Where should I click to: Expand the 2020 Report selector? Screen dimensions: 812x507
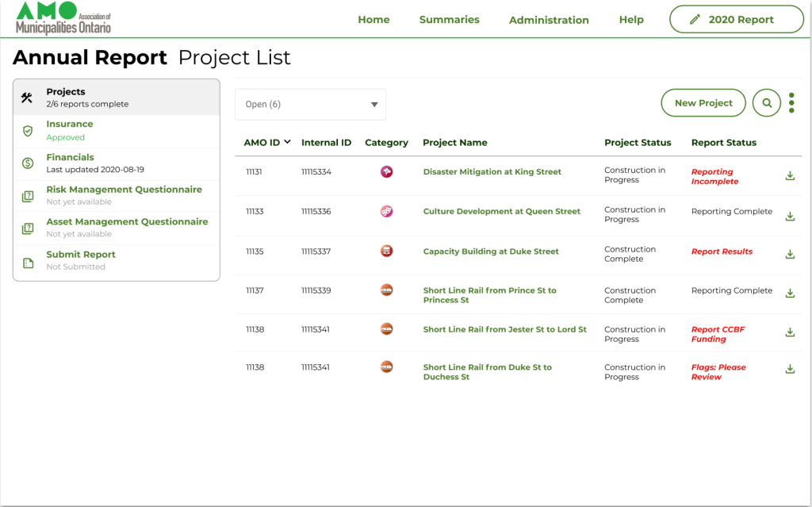click(736, 18)
